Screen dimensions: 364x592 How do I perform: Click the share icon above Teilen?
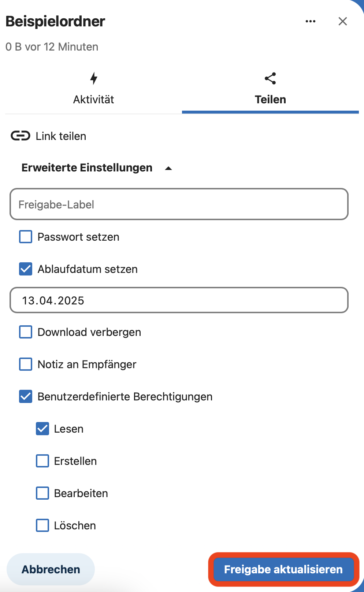coord(270,78)
